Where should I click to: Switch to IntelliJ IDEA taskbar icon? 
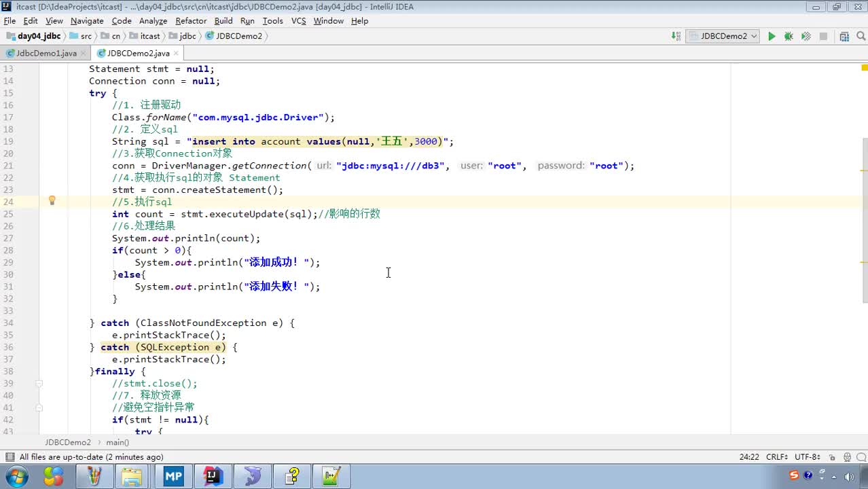(x=213, y=476)
